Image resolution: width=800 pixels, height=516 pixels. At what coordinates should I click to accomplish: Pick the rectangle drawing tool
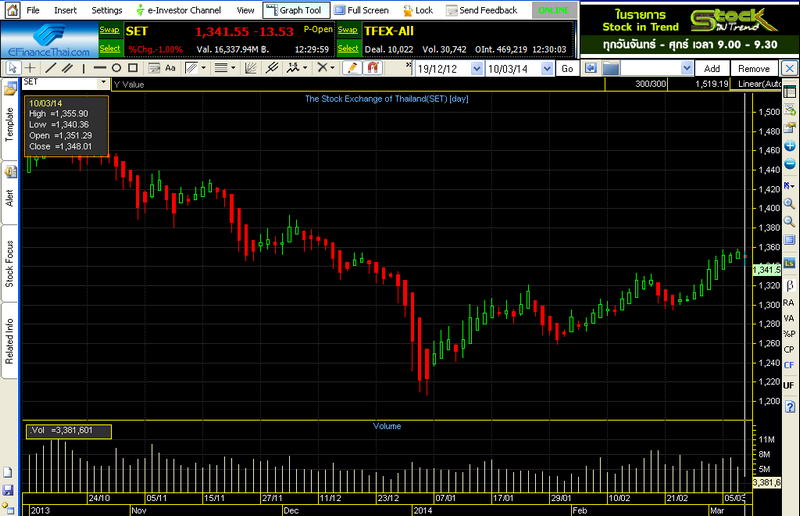pos(133,68)
